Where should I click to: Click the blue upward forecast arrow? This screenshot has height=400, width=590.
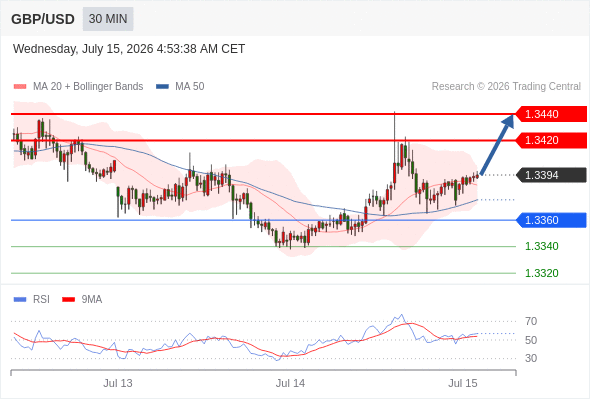tap(497, 144)
